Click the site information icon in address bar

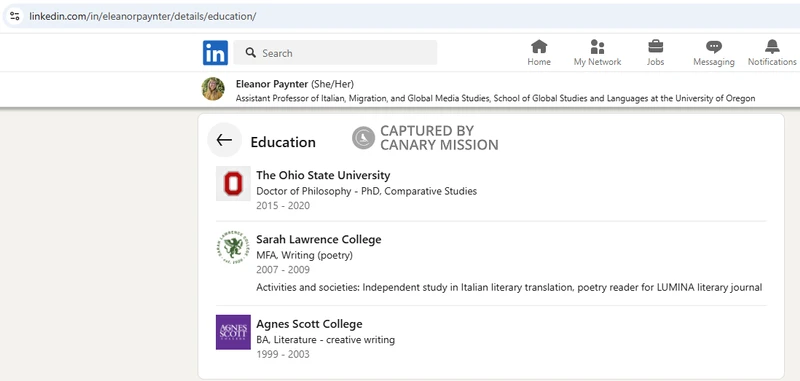14,16
